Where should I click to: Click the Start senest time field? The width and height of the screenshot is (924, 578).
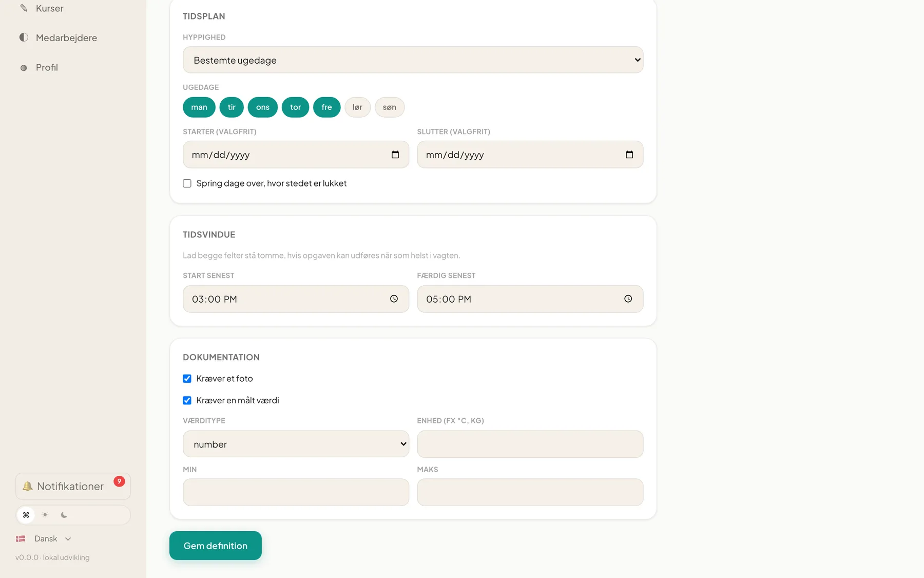(296, 299)
